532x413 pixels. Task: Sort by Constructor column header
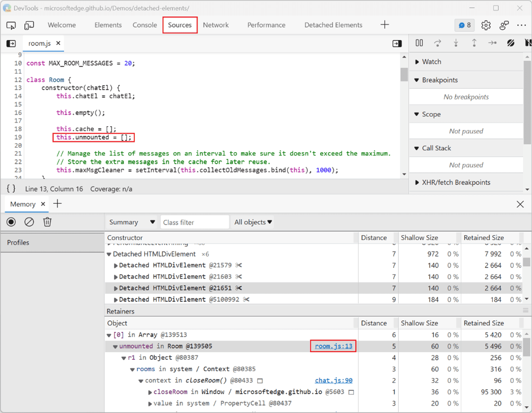point(231,238)
